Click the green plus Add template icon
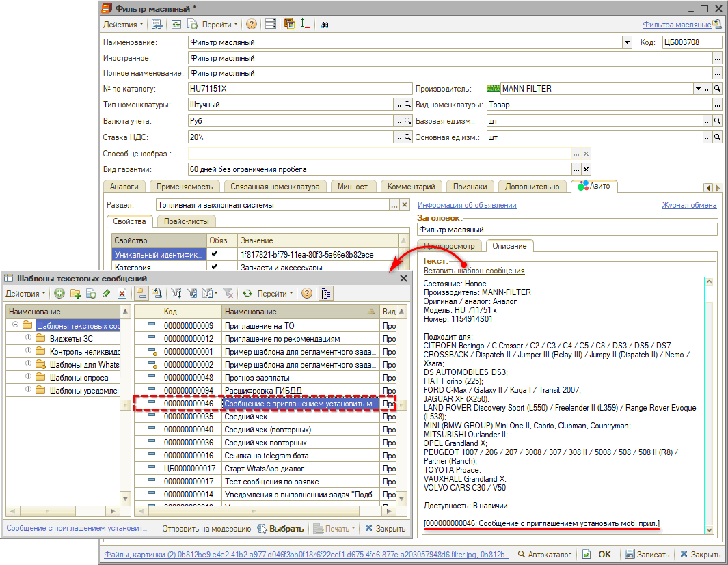This screenshot has height=565, width=728. pyautogui.click(x=59, y=294)
